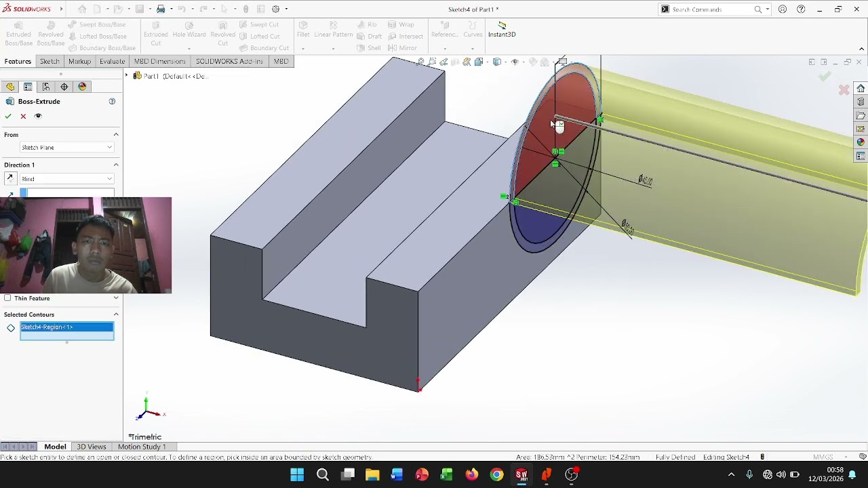This screenshot has height=488, width=868.
Task: Open the SOLIDWORKS Add-Ins tab
Action: (x=229, y=62)
